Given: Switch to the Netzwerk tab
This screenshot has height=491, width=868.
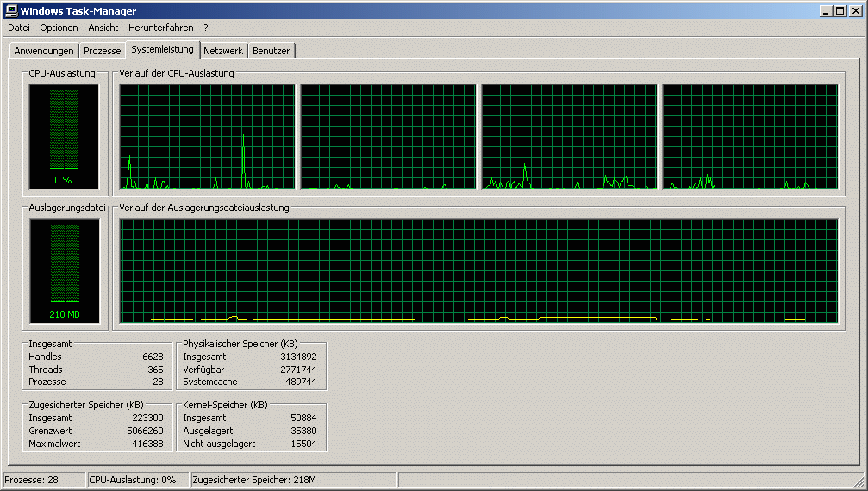Looking at the screenshot, I should [x=223, y=51].
